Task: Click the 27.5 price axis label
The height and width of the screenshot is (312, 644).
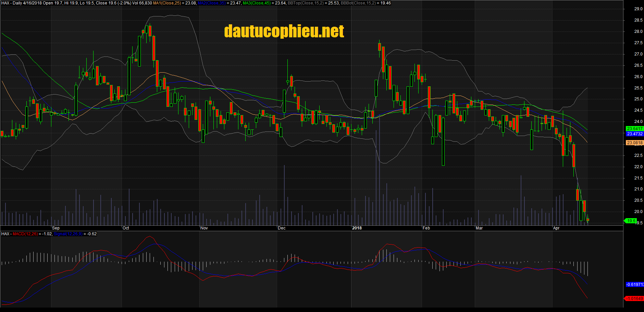Action: pyautogui.click(x=639, y=43)
